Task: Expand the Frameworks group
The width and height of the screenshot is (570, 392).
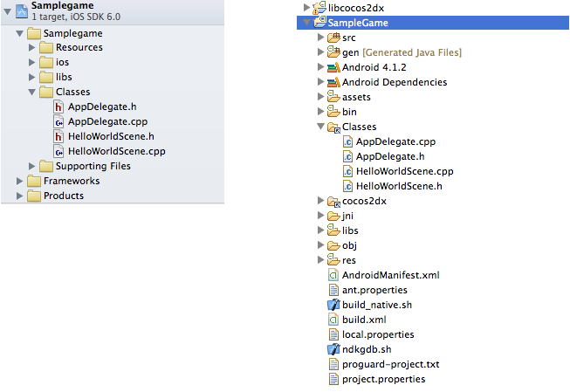Action: [19, 181]
